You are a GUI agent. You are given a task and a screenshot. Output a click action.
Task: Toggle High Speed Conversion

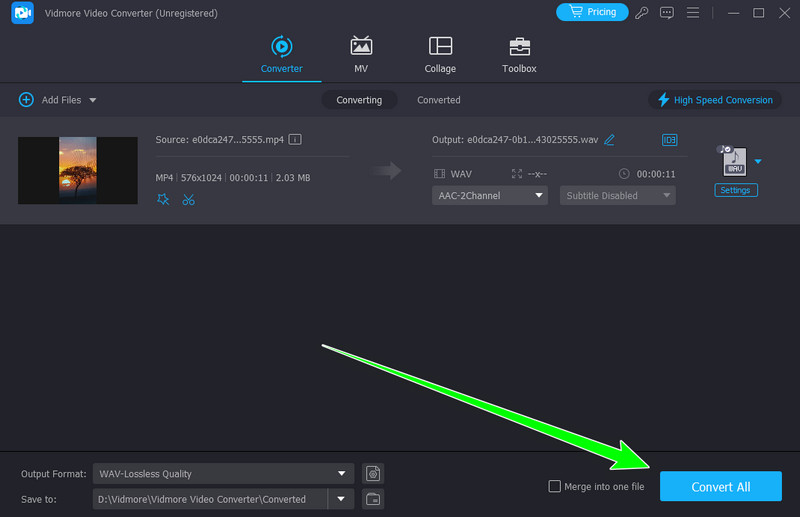point(714,100)
